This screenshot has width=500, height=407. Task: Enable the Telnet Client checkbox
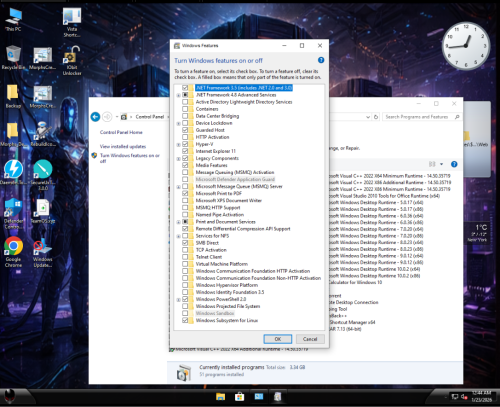[185, 257]
